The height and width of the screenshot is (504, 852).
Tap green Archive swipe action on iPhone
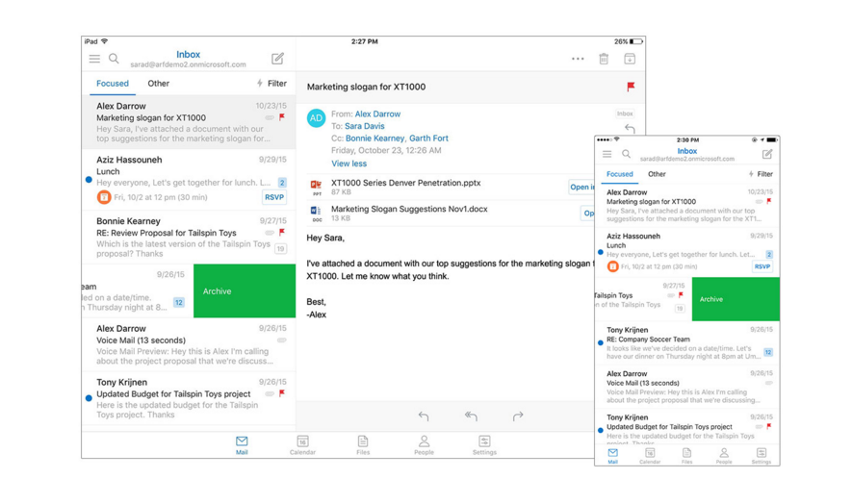coord(736,299)
